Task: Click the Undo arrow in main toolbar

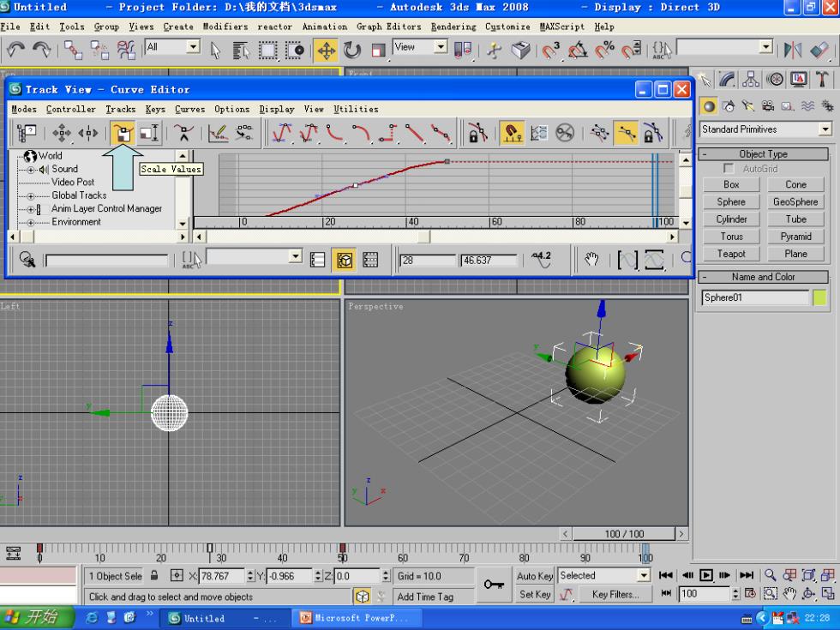Action: point(15,51)
